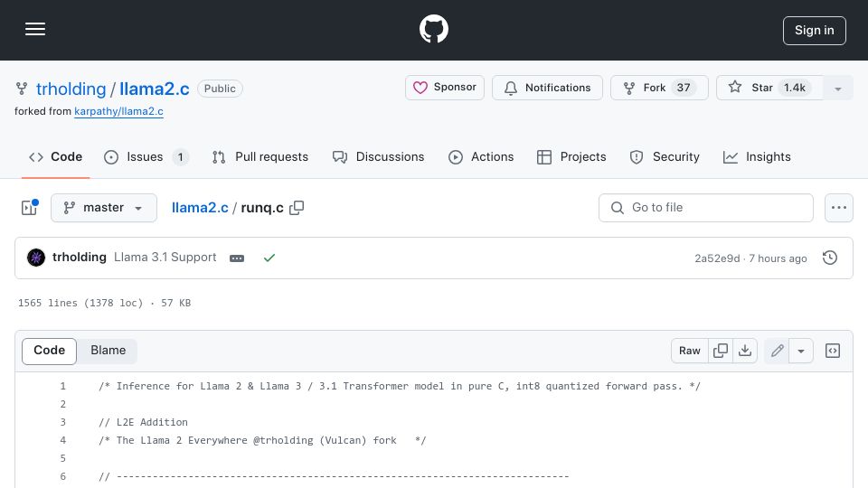This screenshot has height=488, width=868.
Task: Click the L2E Addition comment line
Action: (144, 422)
